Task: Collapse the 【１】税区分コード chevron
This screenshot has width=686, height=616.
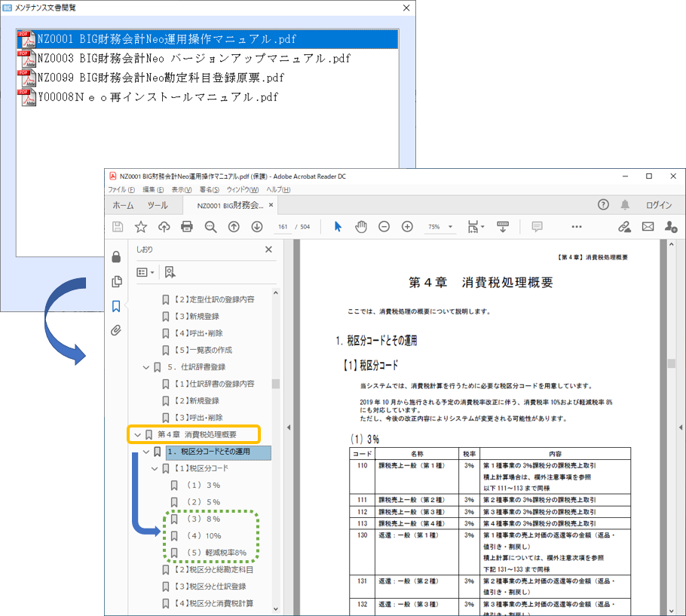Action: 155,468
